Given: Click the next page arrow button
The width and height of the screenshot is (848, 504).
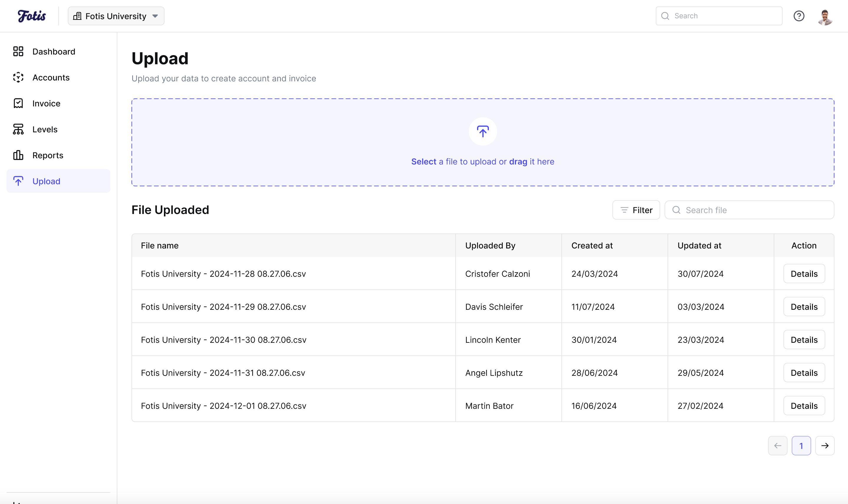Looking at the screenshot, I should 825,445.
